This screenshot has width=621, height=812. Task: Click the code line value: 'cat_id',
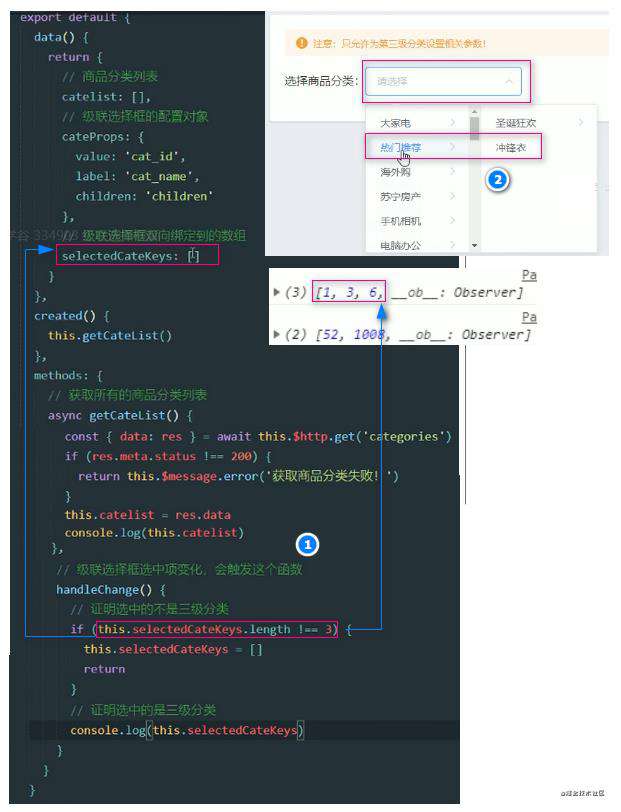coord(130,156)
